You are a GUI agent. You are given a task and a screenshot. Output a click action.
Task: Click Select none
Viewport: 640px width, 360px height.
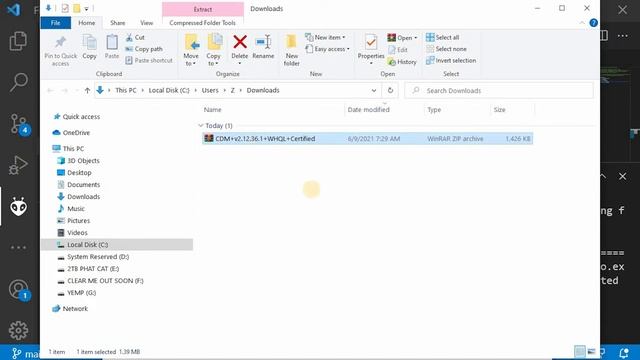446,49
